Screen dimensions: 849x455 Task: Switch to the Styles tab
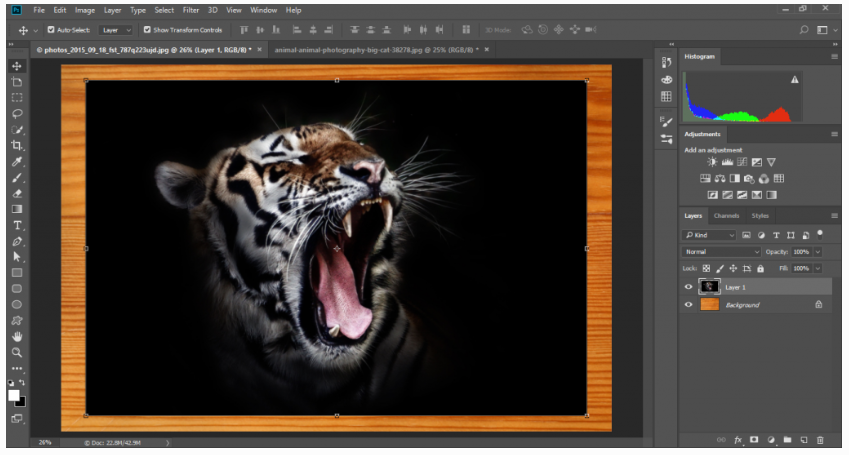click(x=760, y=216)
